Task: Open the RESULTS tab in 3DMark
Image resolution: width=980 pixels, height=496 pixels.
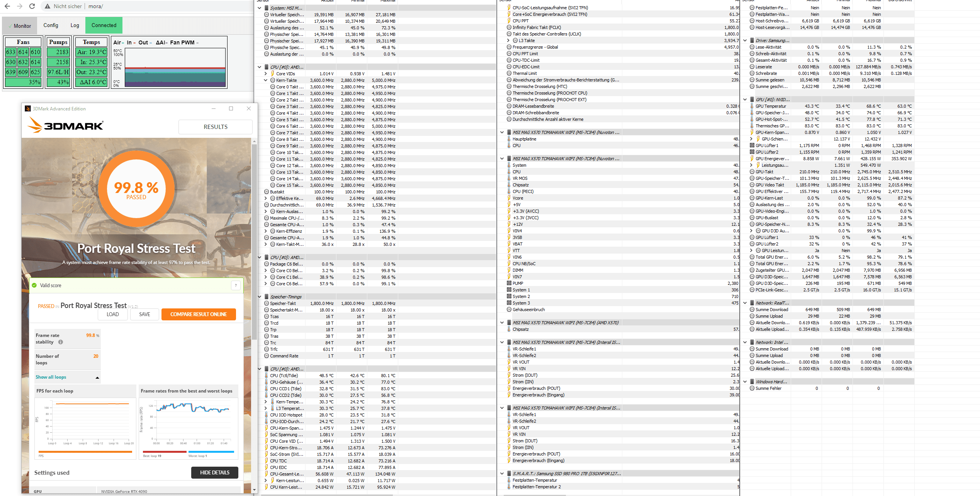Action: (216, 127)
